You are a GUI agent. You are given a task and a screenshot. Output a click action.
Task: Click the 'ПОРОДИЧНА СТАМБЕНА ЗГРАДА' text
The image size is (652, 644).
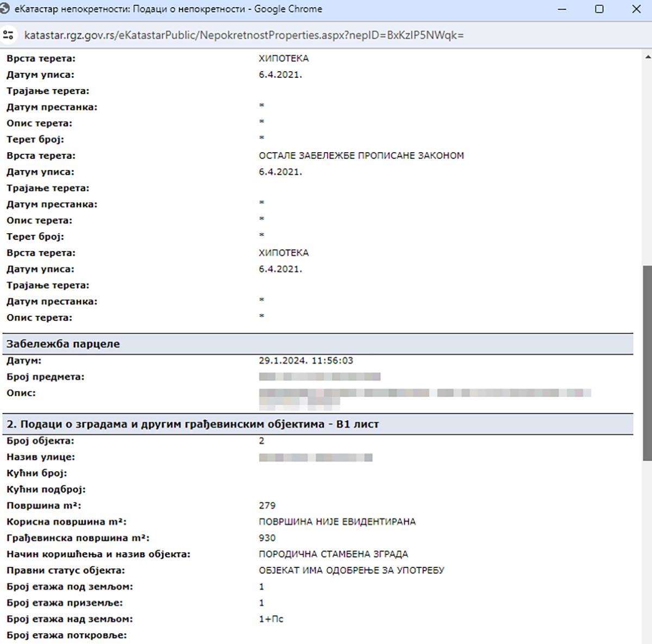pos(333,554)
